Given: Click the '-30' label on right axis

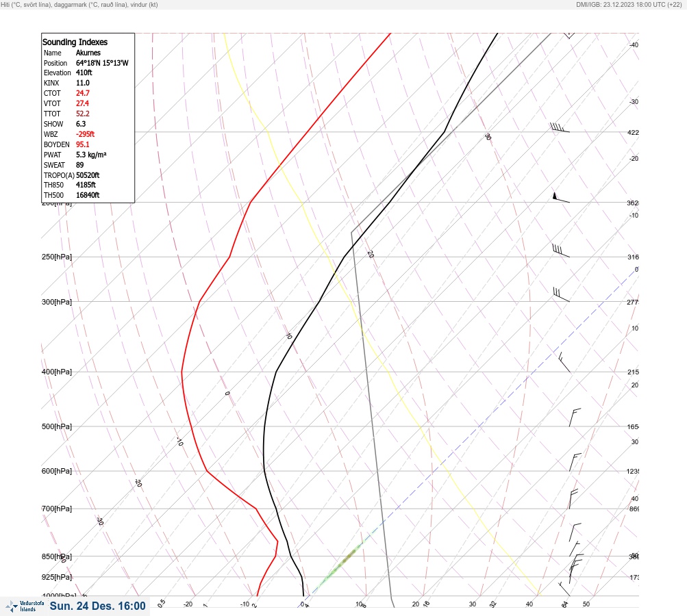Looking at the screenshot, I should (634, 101).
